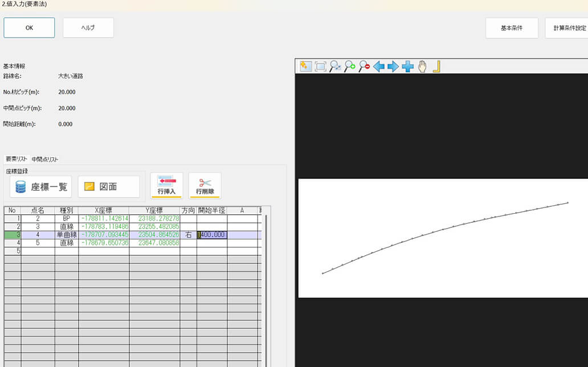Open the 基本条件 settings
Viewport: 588px width, 367px height.
pos(512,28)
